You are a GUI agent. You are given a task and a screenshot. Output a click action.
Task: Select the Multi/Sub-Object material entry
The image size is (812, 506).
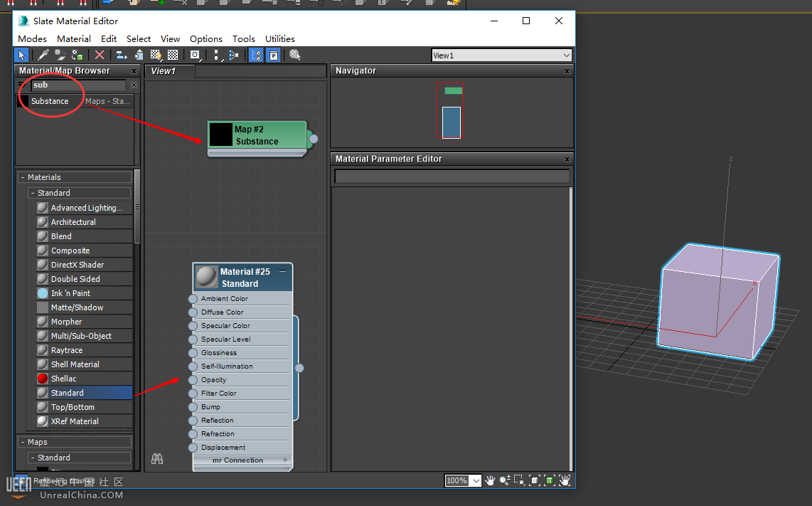pos(81,336)
